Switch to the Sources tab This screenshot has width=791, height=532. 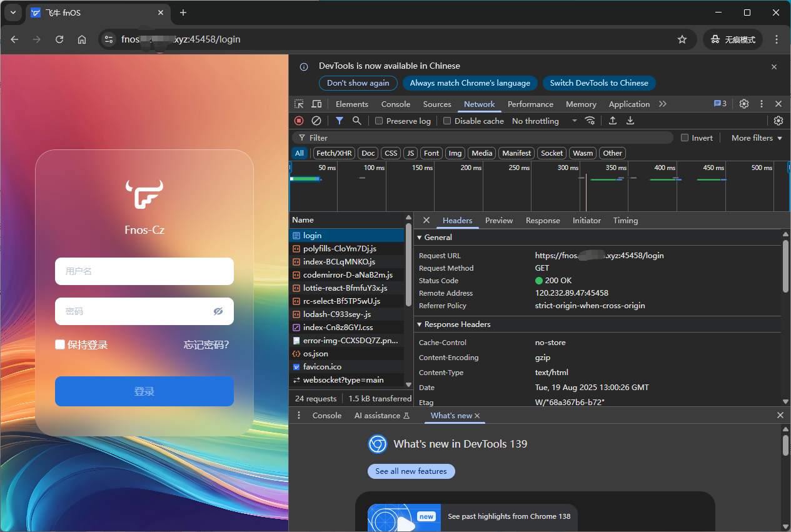coord(437,104)
